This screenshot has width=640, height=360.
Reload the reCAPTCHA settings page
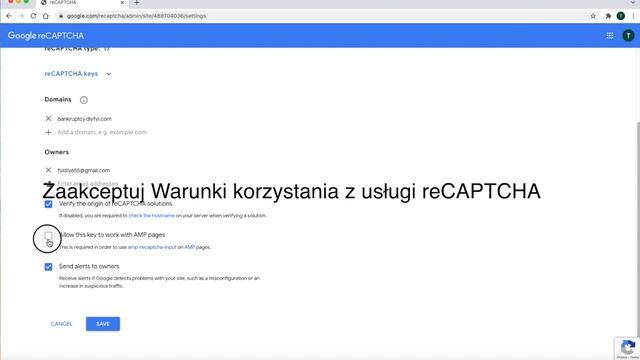point(33,16)
